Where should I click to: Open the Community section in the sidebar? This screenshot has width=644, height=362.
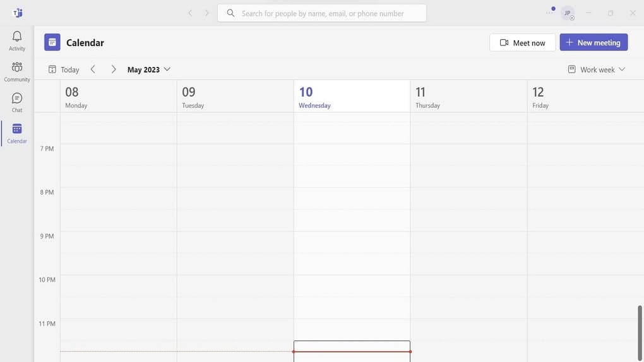pos(17,72)
